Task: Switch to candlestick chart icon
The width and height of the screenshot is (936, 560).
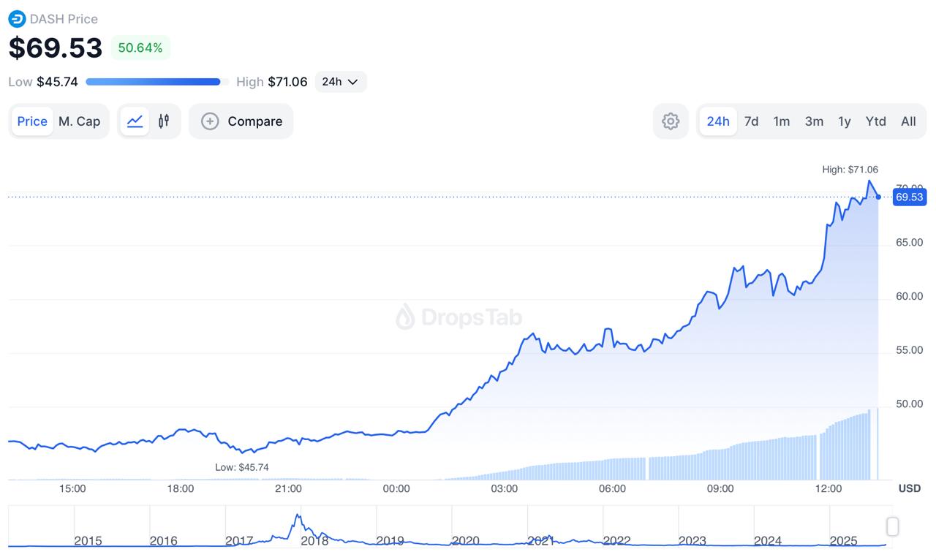Action: [164, 121]
